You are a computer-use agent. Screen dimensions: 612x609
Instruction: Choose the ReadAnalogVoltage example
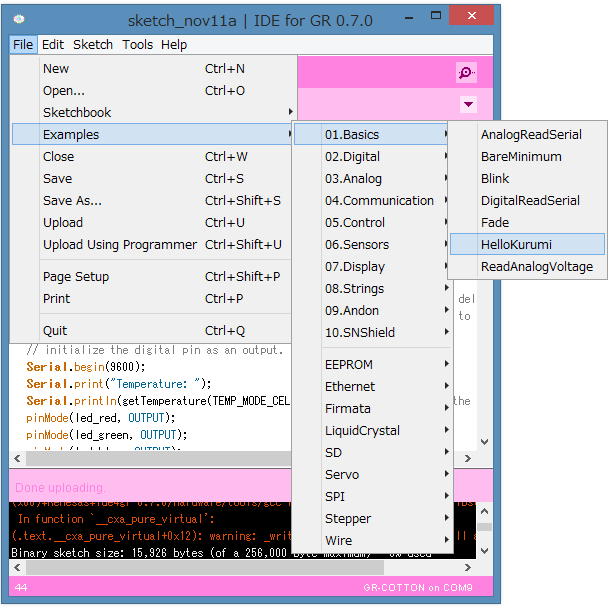click(x=537, y=266)
